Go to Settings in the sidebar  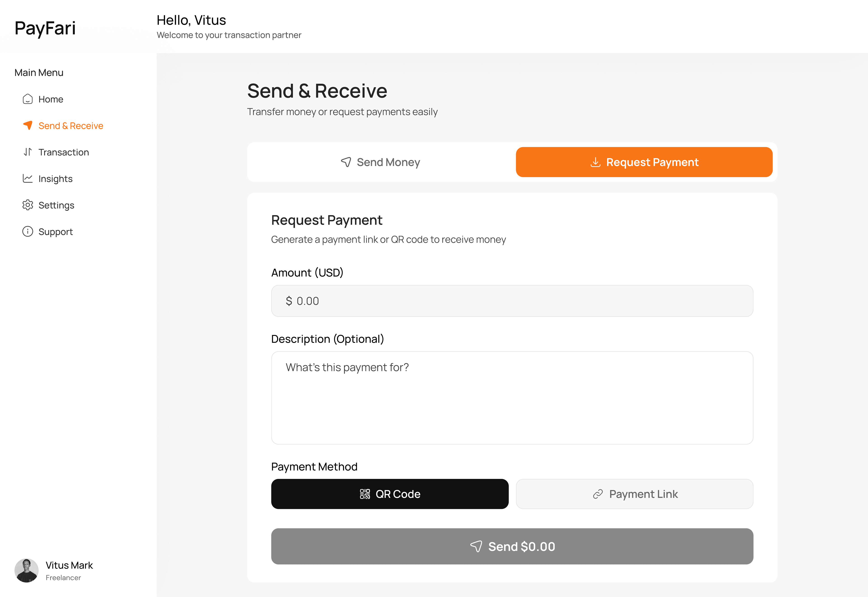tap(56, 205)
